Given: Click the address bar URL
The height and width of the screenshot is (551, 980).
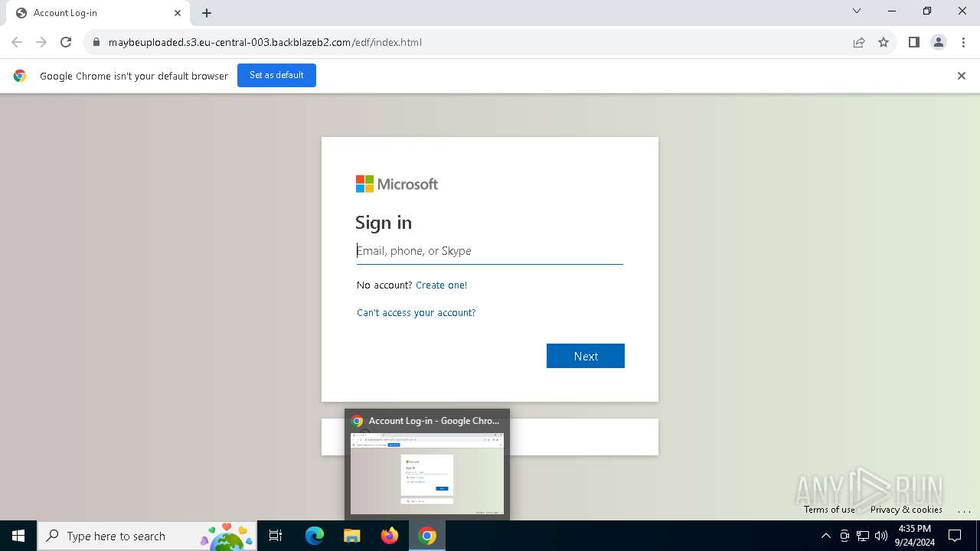Looking at the screenshot, I should [x=265, y=42].
